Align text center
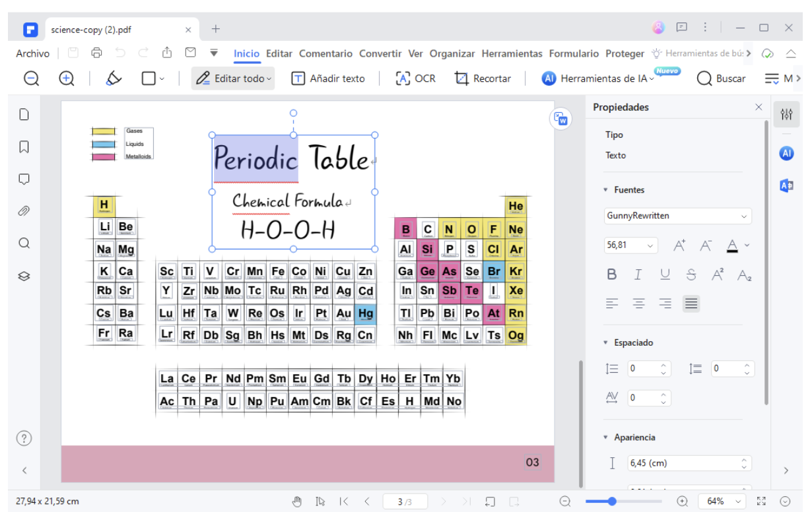Viewport: 812px width, 512px height. point(638,304)
